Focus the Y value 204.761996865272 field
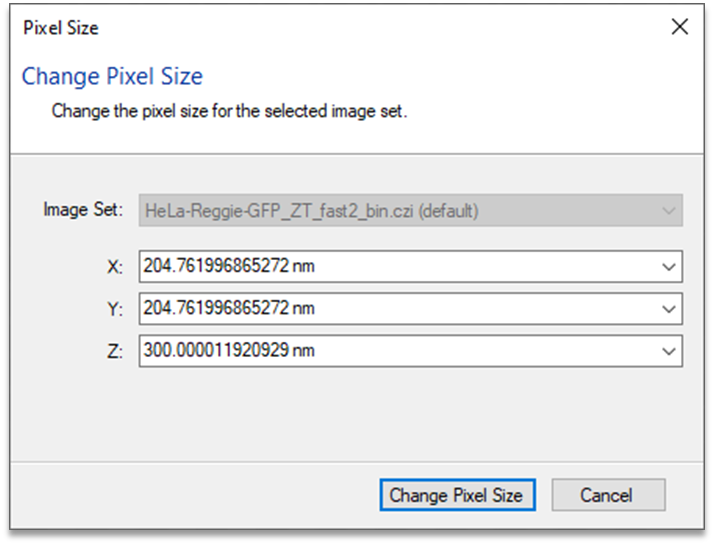 [x=410, y=309]
